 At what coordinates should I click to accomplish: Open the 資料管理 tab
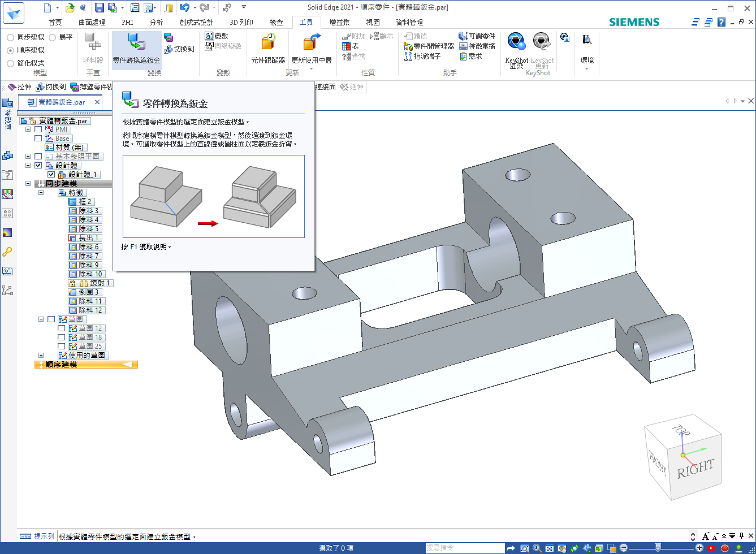[409, 23]
